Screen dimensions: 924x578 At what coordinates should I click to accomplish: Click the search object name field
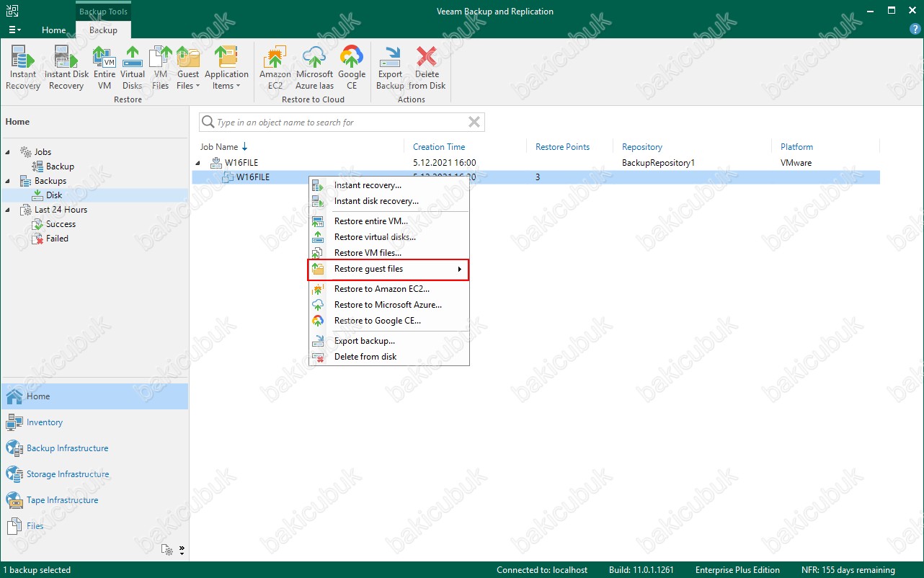click(341, 123)
